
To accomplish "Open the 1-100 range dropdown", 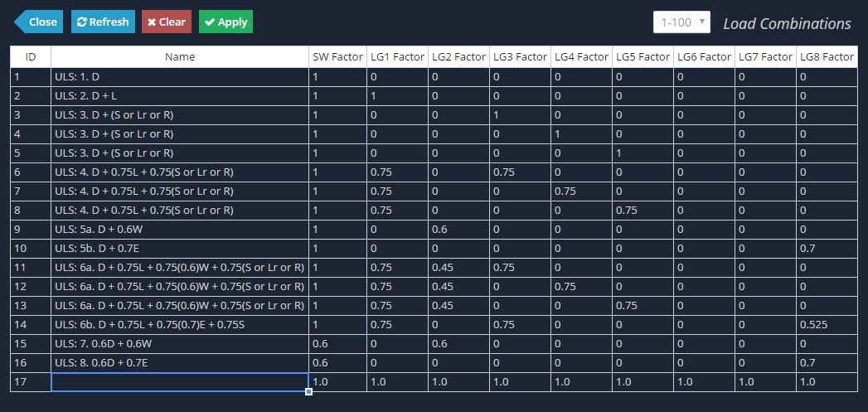I will point(681,22).
